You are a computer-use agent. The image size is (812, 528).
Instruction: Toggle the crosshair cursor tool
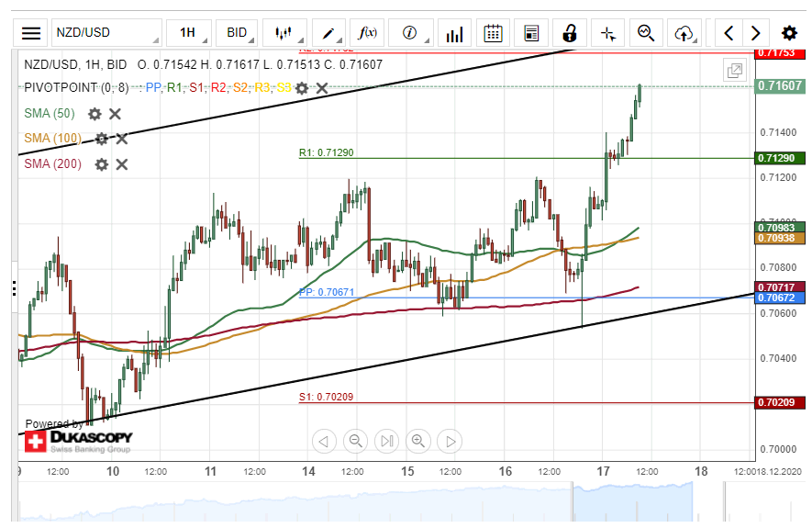[x=607, y=34]
